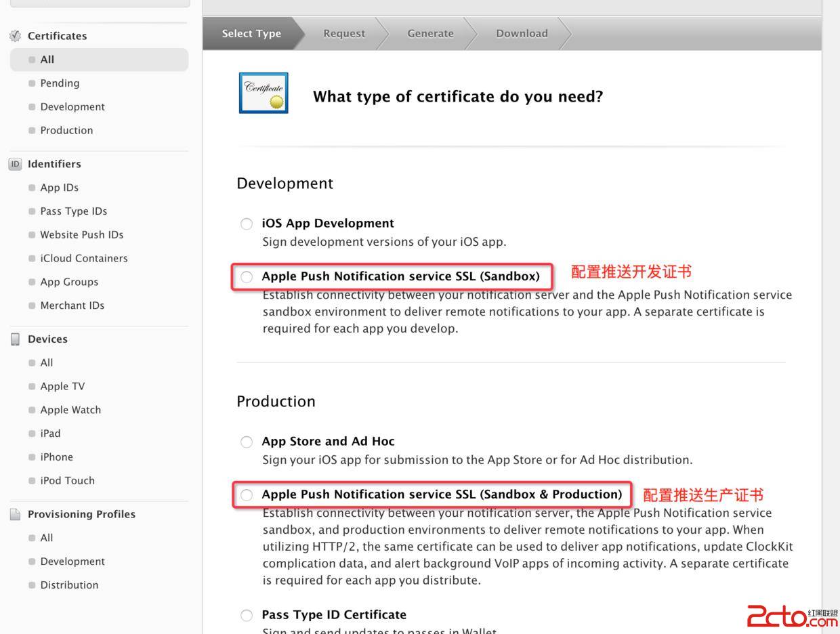Click the 'What type of certificate do you need?' heading
The image size is (840, 634).
coord(458,97)
